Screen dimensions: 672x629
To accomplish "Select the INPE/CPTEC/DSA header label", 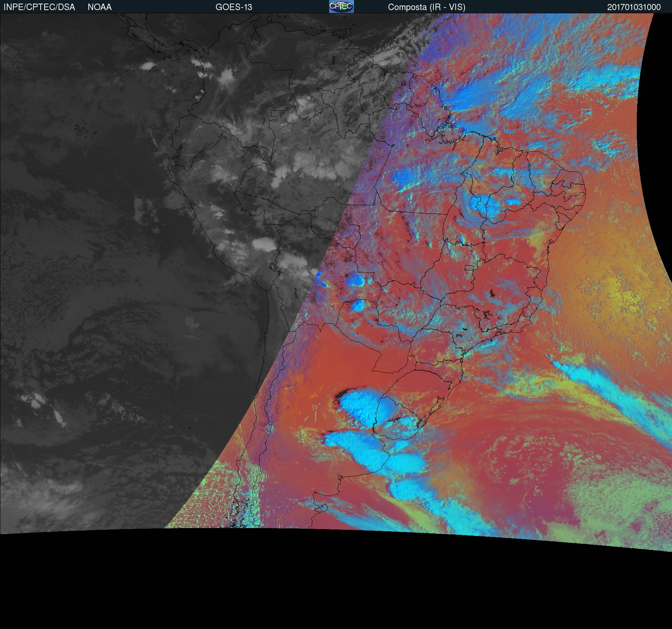I will pos(39,7).
